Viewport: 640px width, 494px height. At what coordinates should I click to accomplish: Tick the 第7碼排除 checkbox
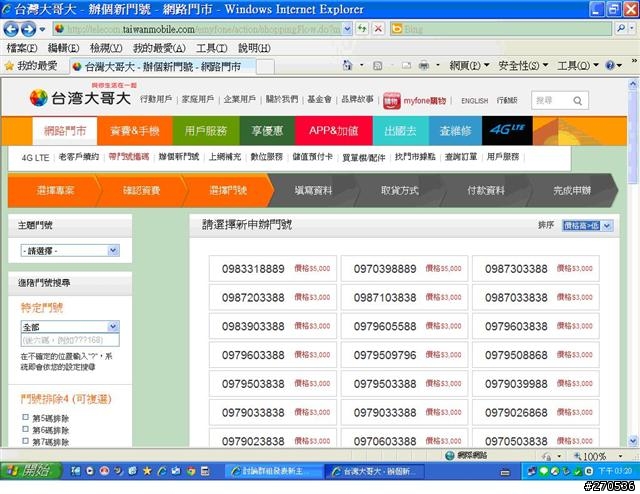25,441
